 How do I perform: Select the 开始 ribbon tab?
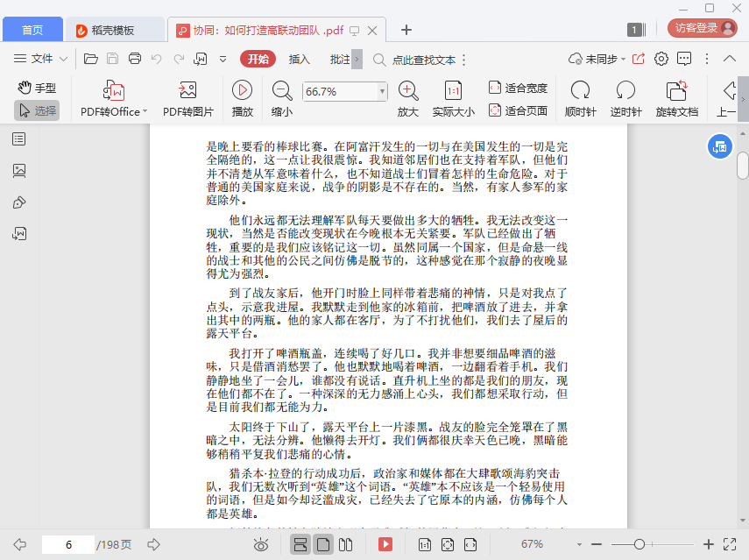258,59
